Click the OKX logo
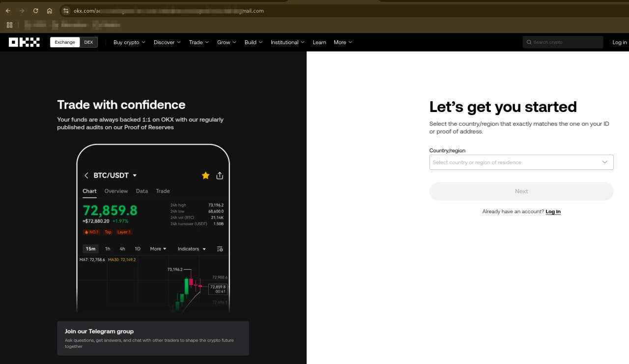The height and width of the screenshot is (364, 629). tap(24, 42)
